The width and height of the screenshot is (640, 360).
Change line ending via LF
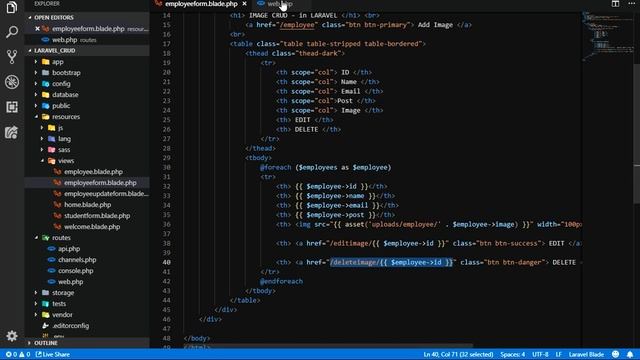[x=558, y=354]
